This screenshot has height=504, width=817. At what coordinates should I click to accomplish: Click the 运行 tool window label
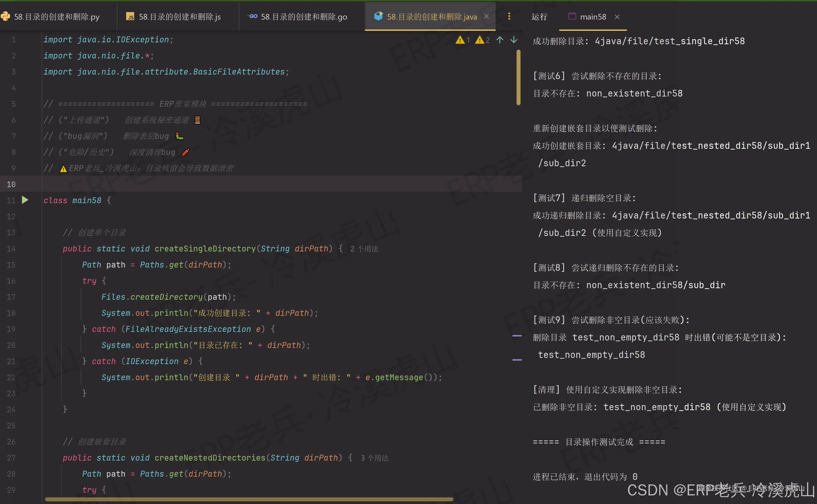click(539, 17)
